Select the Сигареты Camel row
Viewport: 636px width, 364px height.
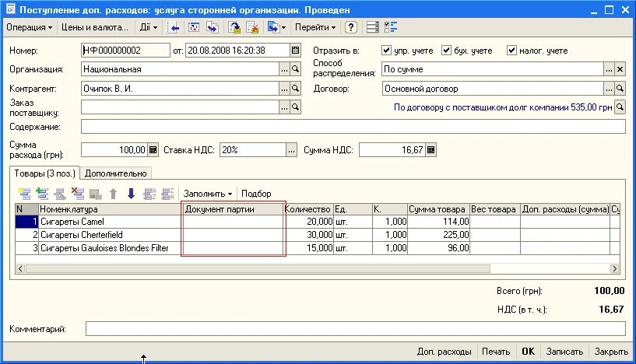pyautogui.click(x=317, y=222)
